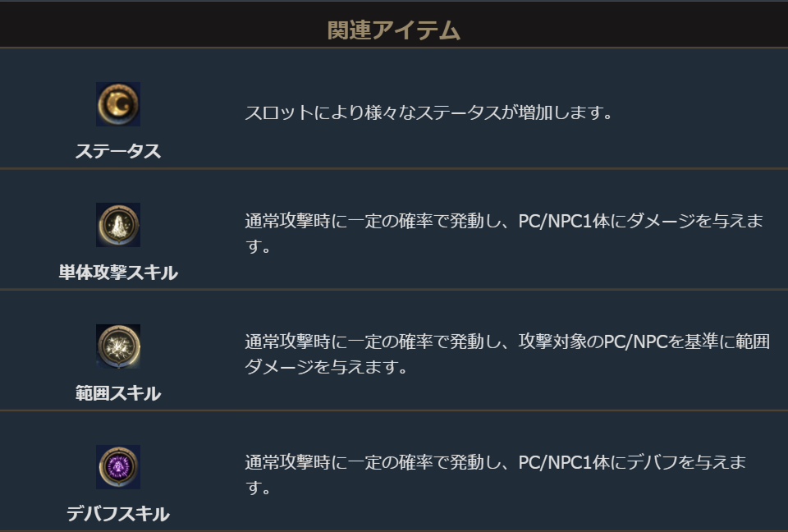Click the 単体攻撃スキル item icon
788x532 pixels.
117,225
